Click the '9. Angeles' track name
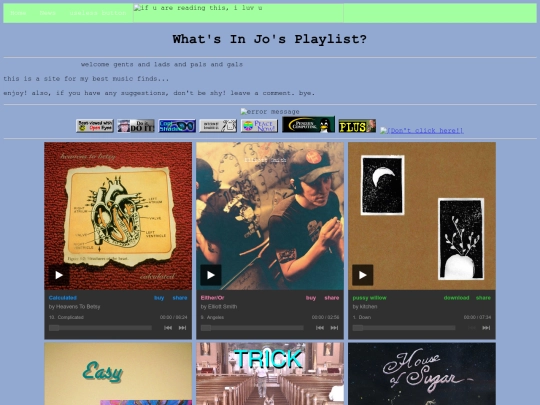Image resolution: width=540 pixels, height=405 pixels. click(x=212, y=317)
